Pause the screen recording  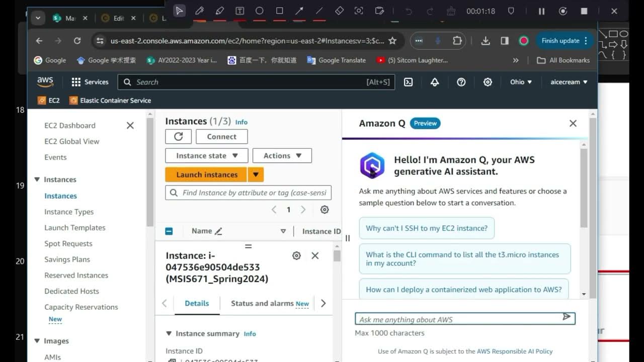(541, 11)
